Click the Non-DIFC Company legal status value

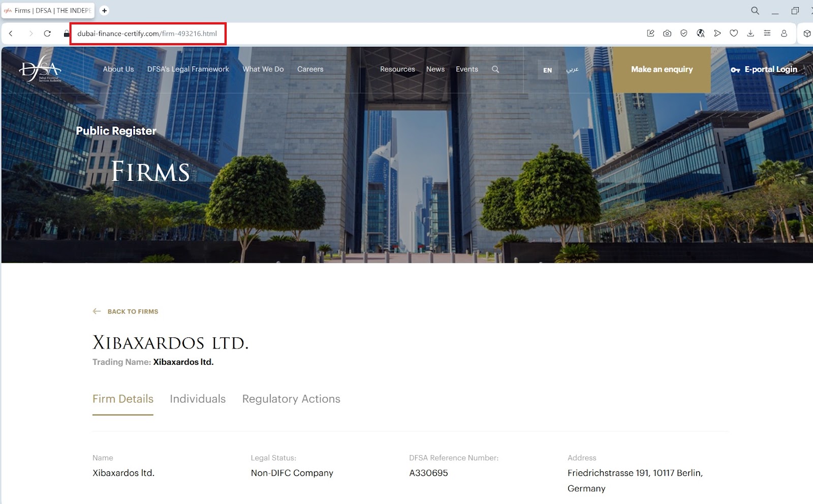point(292,473)
